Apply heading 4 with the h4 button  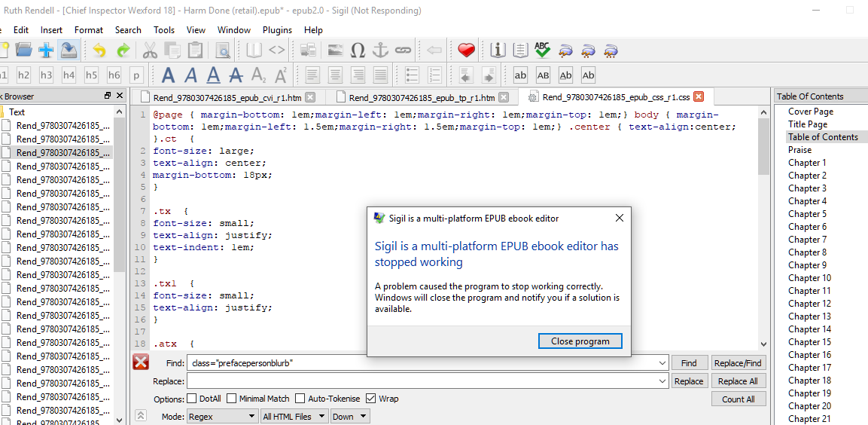[69, 75]
